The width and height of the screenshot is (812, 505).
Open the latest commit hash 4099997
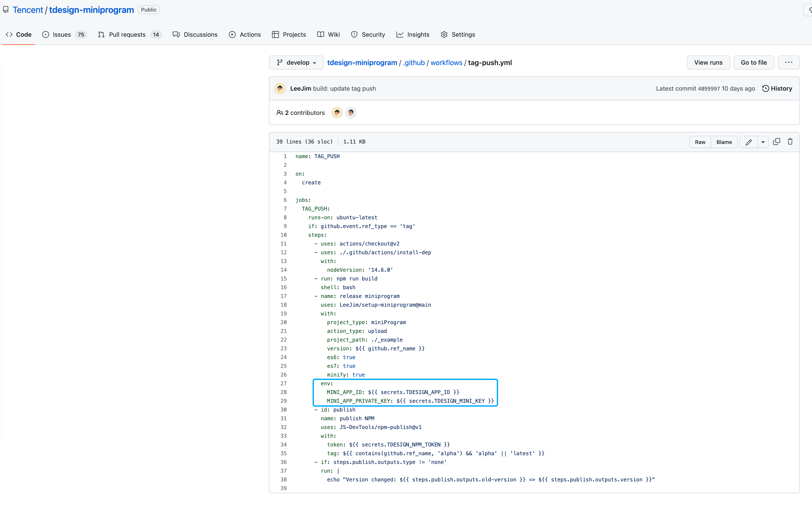[x=709, y=88]
